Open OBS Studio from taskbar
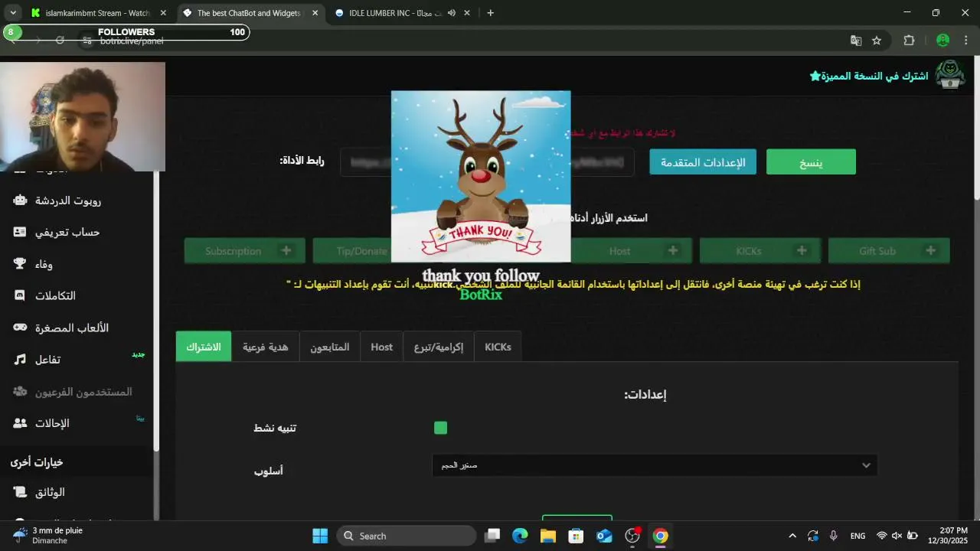 632,536
